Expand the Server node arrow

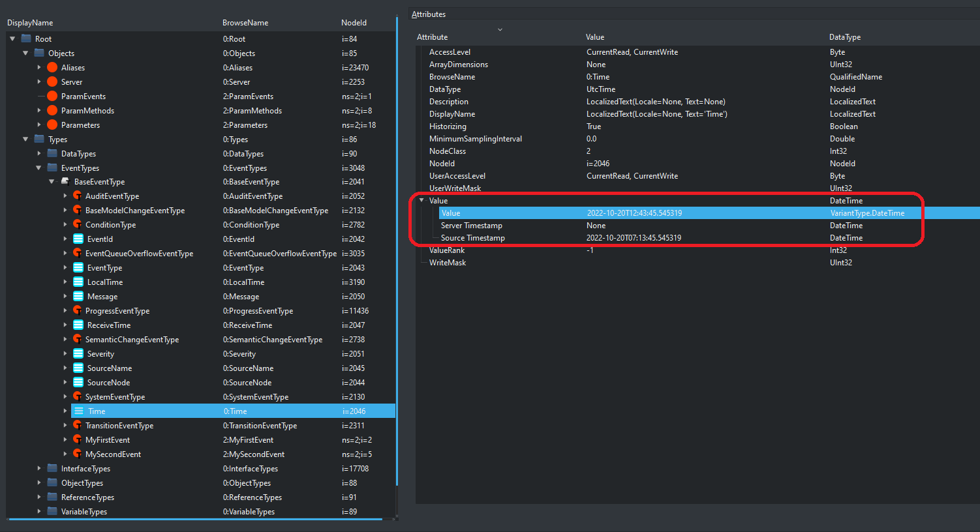coord(39,82)
